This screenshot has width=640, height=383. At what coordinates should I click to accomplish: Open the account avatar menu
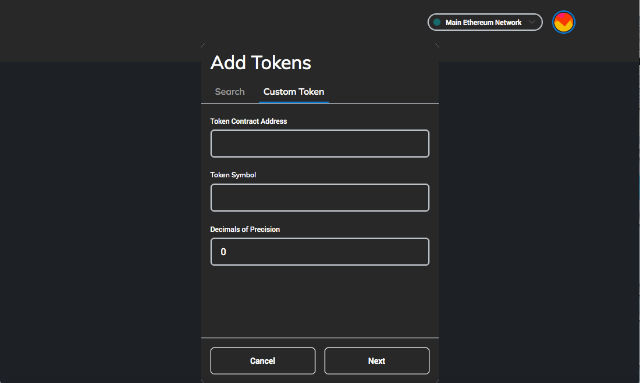click(563, 22)
